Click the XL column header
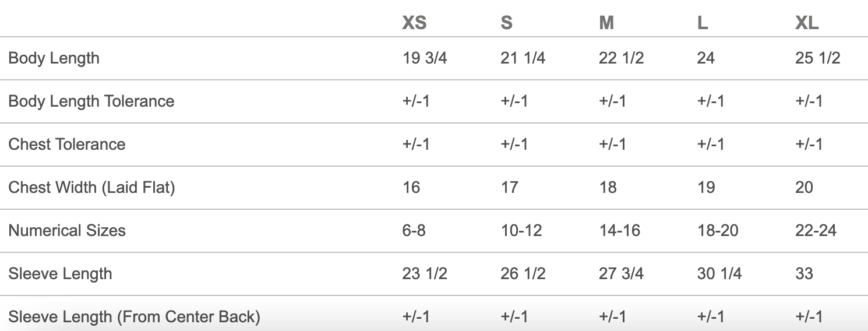The height and width of the screenshot is (331, 868). click(x=807, y=23)
